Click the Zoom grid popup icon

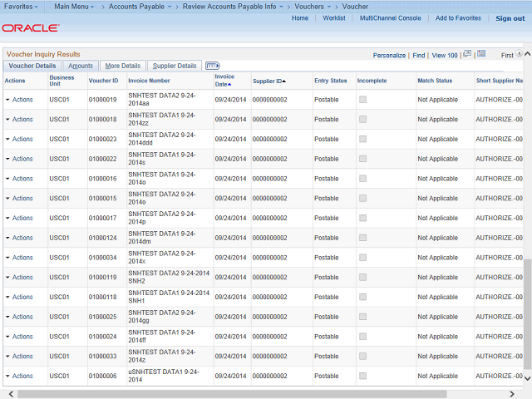pos(467,54)
